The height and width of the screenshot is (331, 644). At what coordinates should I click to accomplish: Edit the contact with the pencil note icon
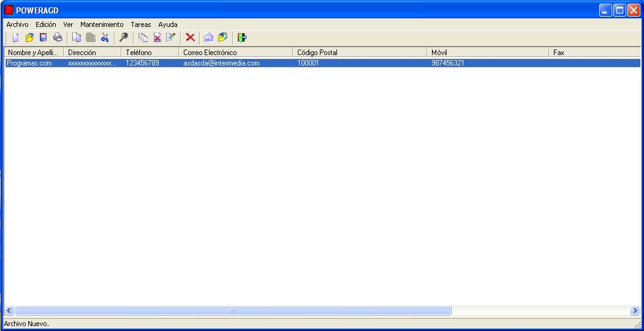pos(170,38)
